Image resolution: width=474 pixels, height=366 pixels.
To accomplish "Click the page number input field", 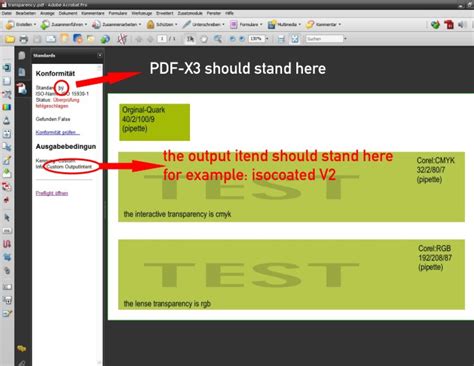I will click(x=162, y=39).
